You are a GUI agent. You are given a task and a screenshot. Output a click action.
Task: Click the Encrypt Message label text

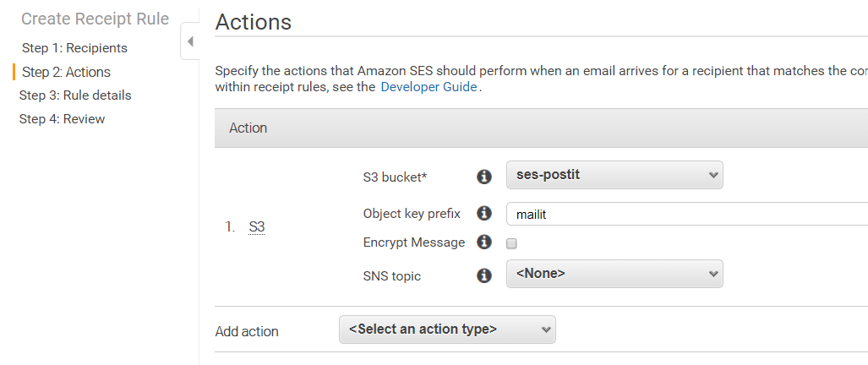414,242
